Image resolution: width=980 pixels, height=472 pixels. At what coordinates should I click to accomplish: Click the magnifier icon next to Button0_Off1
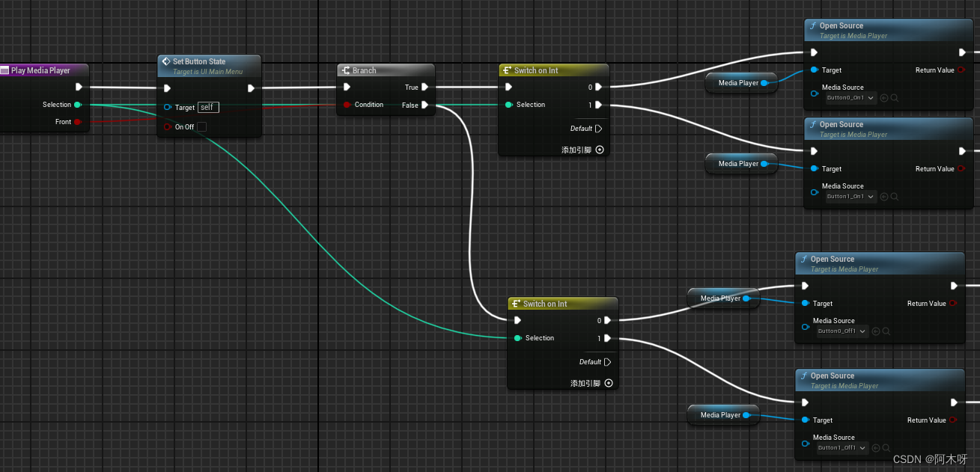tap(886, 331)
